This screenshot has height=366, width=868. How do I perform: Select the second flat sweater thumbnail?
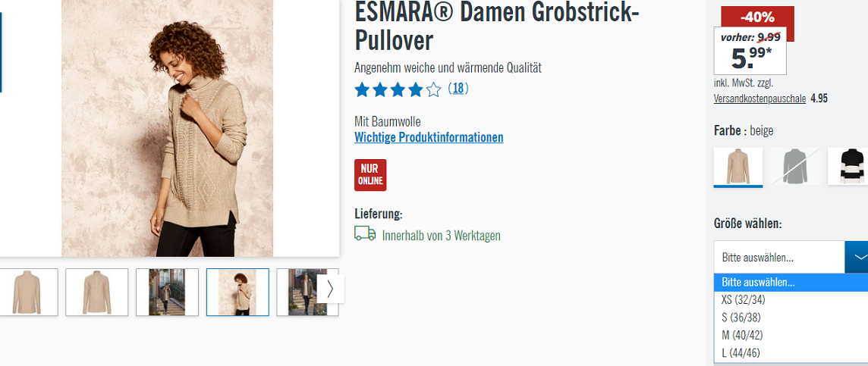click(x=97, y=292)
